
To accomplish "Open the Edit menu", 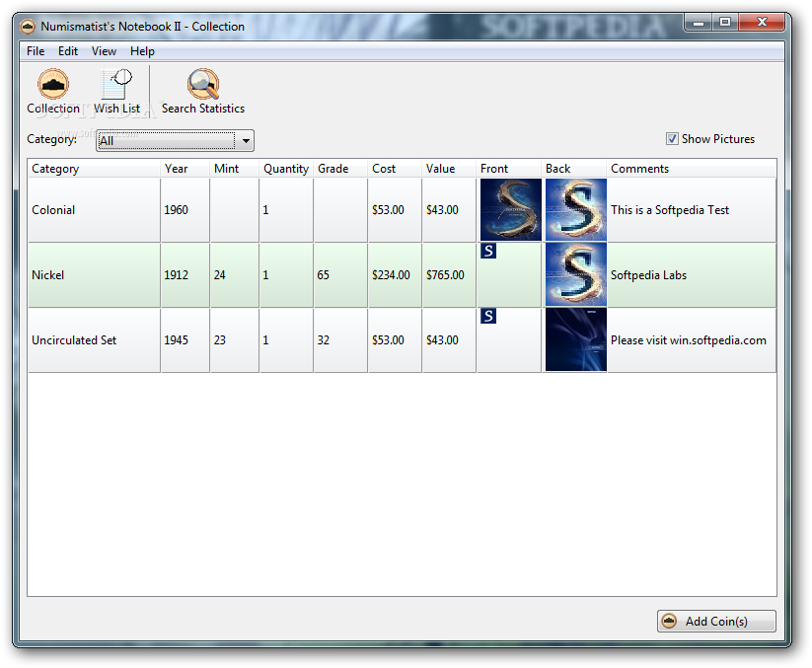I will (68, 51).
